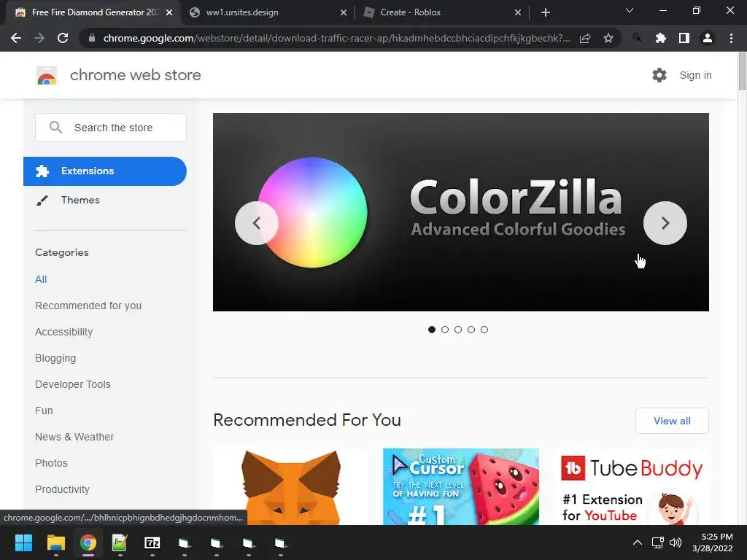Viewport: 747px width, 560px height.
Task: Open the Productivity category
Action: [63, 489]
